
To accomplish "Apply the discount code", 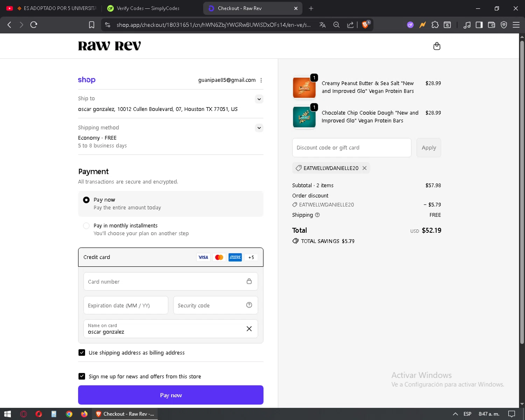I will click(429, 148).
